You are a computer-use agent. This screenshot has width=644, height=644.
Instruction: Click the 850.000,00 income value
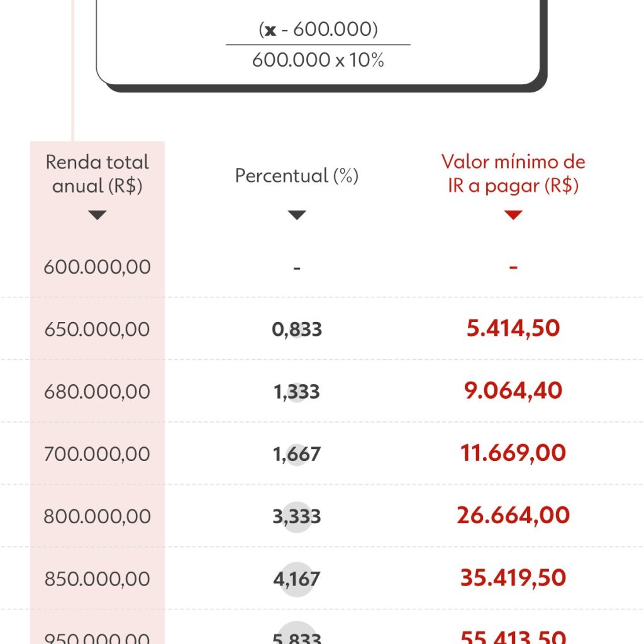(x=97, y=579)
